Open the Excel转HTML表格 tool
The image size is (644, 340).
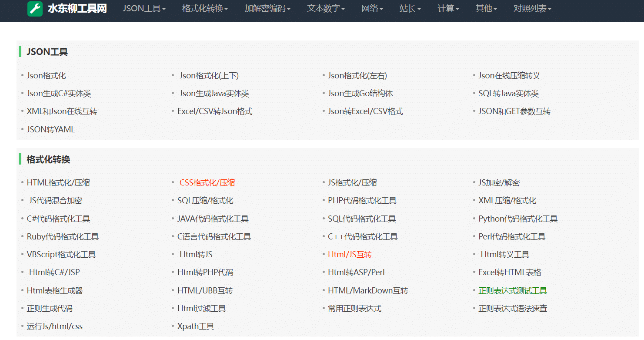click(x=510, y=273)
